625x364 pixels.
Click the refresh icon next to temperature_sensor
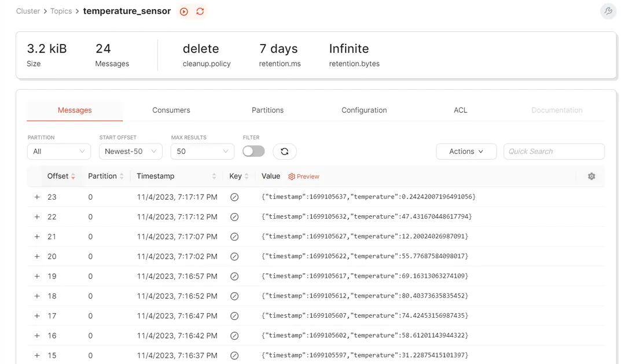[x=199, y=11]
